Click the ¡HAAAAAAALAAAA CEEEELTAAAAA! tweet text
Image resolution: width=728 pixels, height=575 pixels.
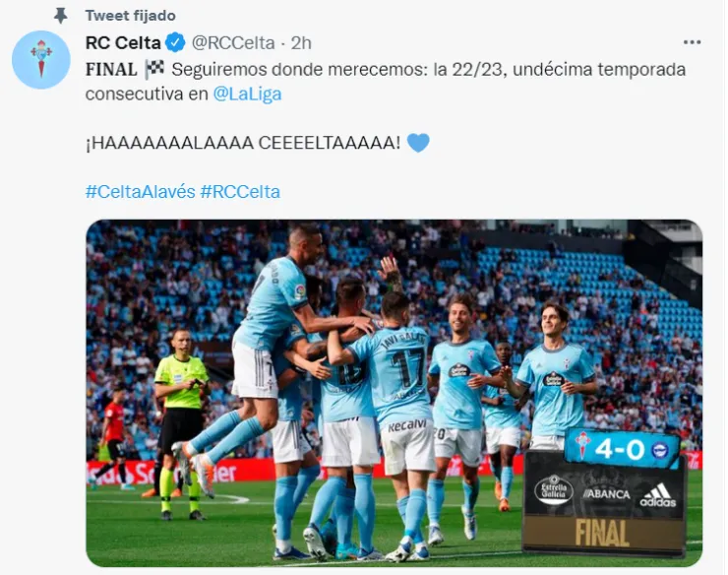243,143
